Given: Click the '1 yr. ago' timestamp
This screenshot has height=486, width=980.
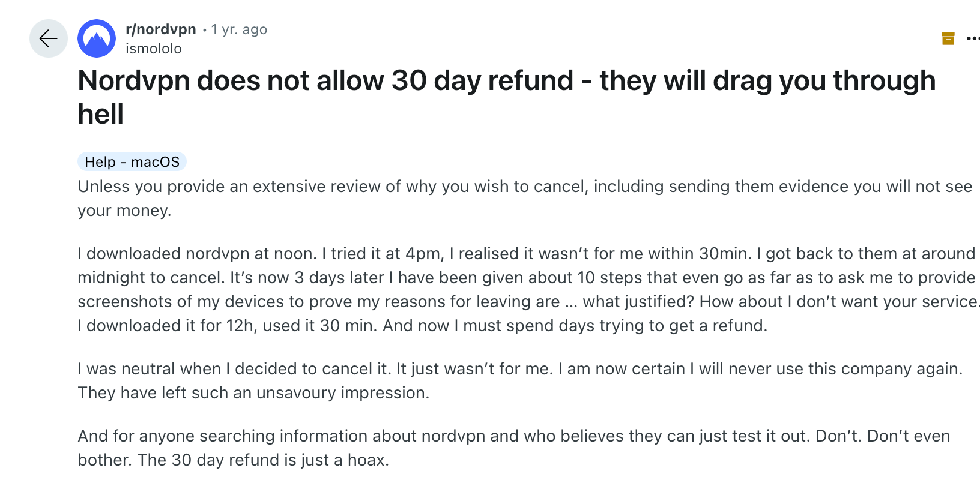Looking at the screenshot, I should point(239,29).
